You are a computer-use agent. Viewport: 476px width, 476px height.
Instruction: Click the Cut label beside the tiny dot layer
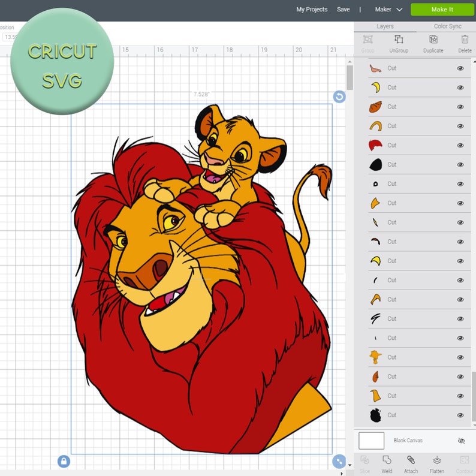(391, 338)
